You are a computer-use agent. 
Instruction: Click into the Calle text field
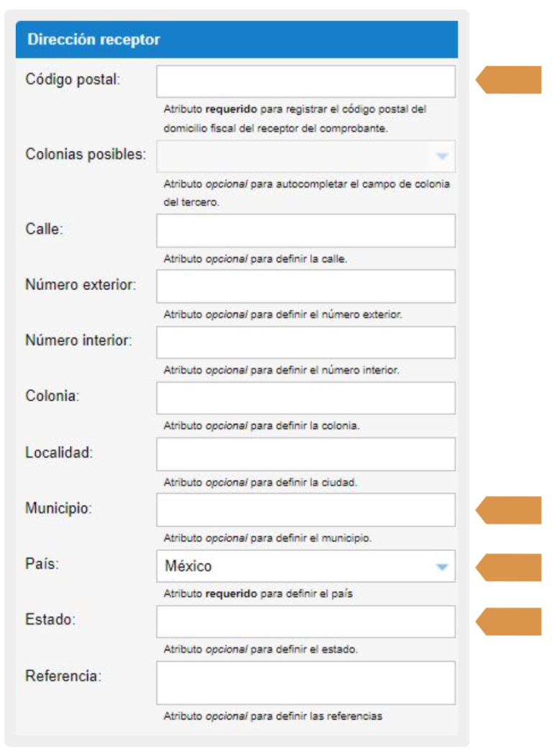click(305, 230)
